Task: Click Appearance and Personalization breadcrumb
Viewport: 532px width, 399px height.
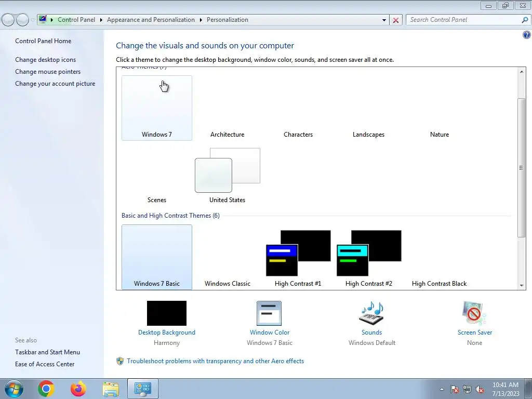Action: coord(151,20)
